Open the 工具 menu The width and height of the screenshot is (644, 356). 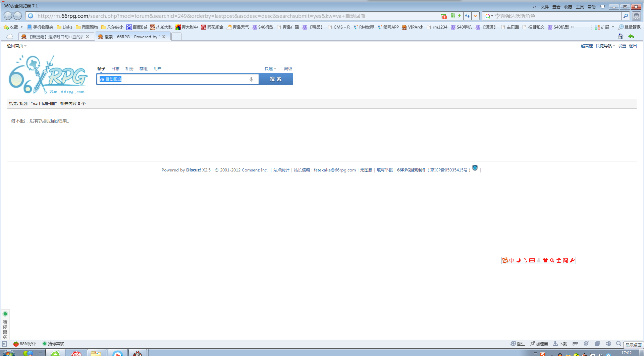580,7
